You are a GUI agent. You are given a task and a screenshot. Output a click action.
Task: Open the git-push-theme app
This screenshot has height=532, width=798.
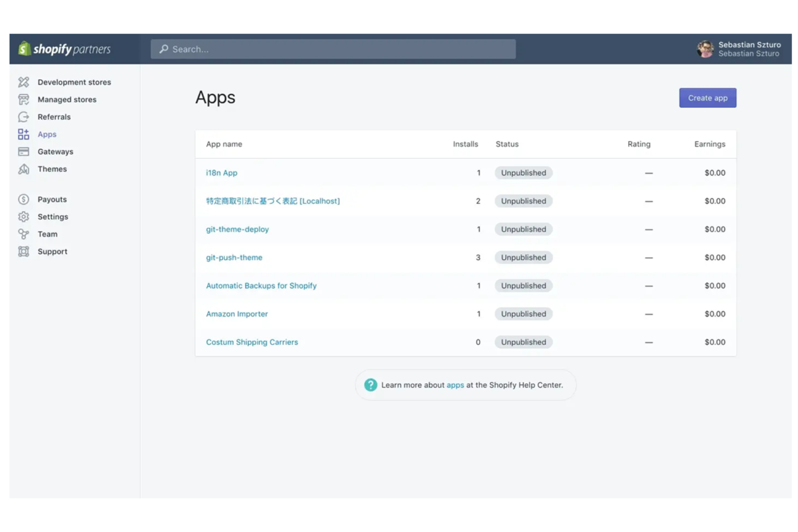click(234, 257)
